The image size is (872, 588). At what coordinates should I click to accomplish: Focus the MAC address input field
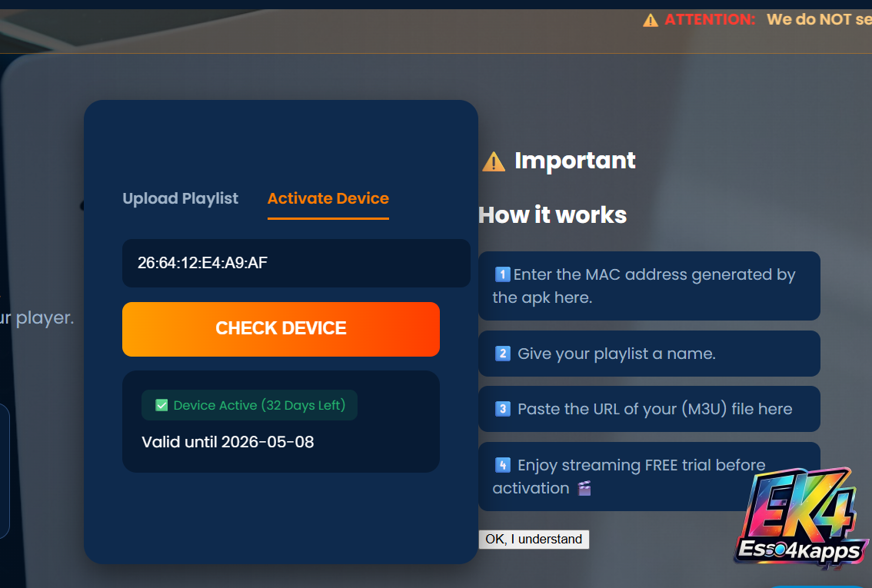click(296, 263)
